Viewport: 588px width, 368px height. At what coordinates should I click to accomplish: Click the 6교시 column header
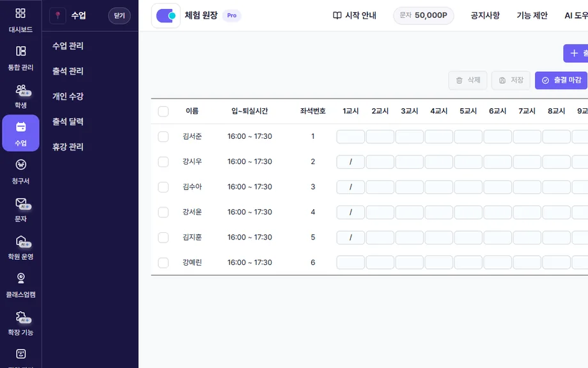coord(498,111)
